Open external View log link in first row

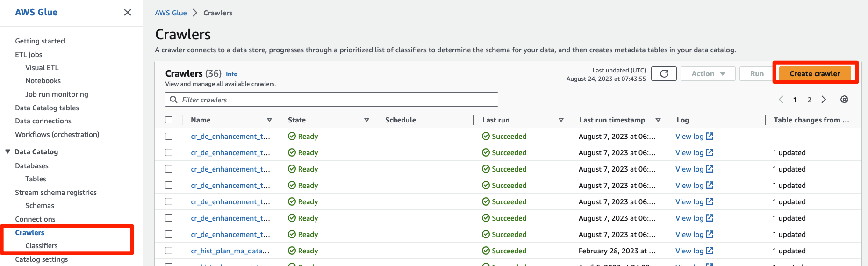694,137
